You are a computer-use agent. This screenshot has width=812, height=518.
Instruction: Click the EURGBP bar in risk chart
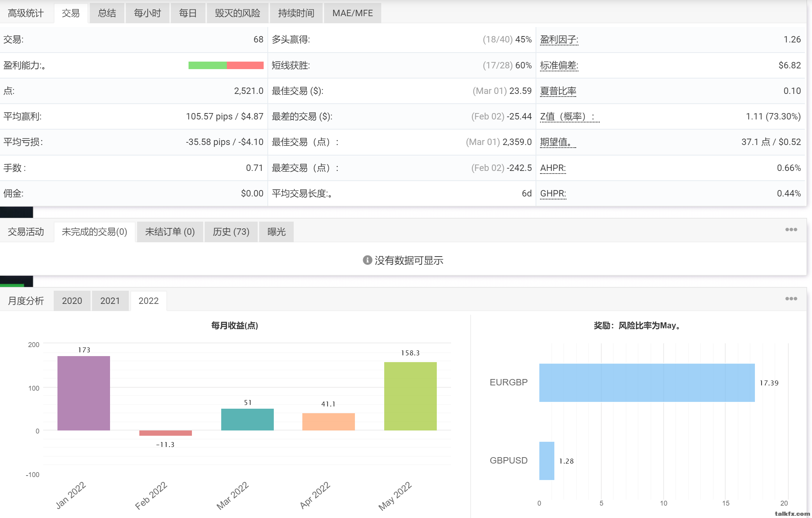[x=647, y=383]
